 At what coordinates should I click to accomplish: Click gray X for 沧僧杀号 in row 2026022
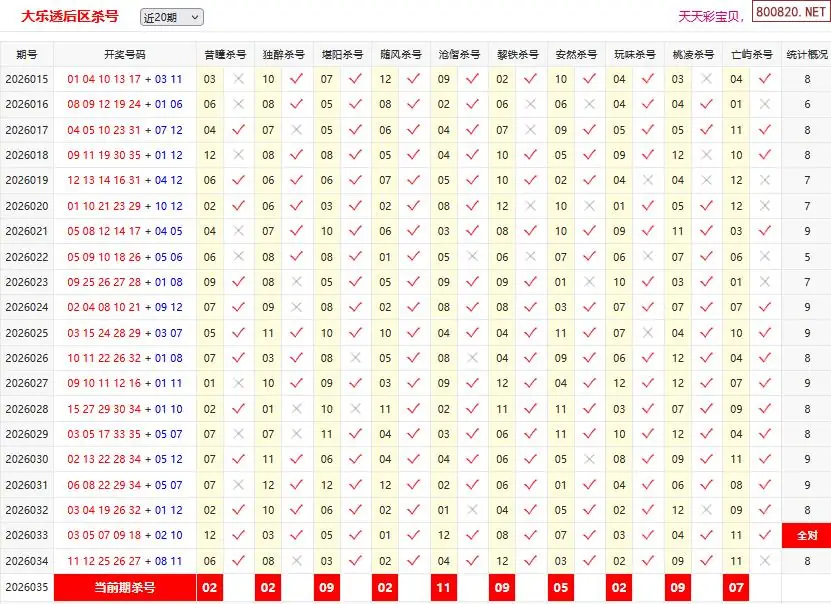point(472,257)
